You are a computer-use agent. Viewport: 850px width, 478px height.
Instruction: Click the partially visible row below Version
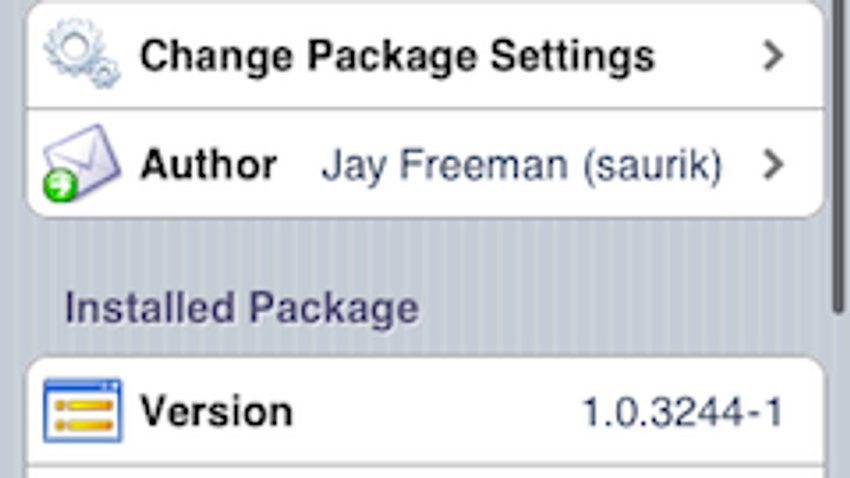[425, 471]
